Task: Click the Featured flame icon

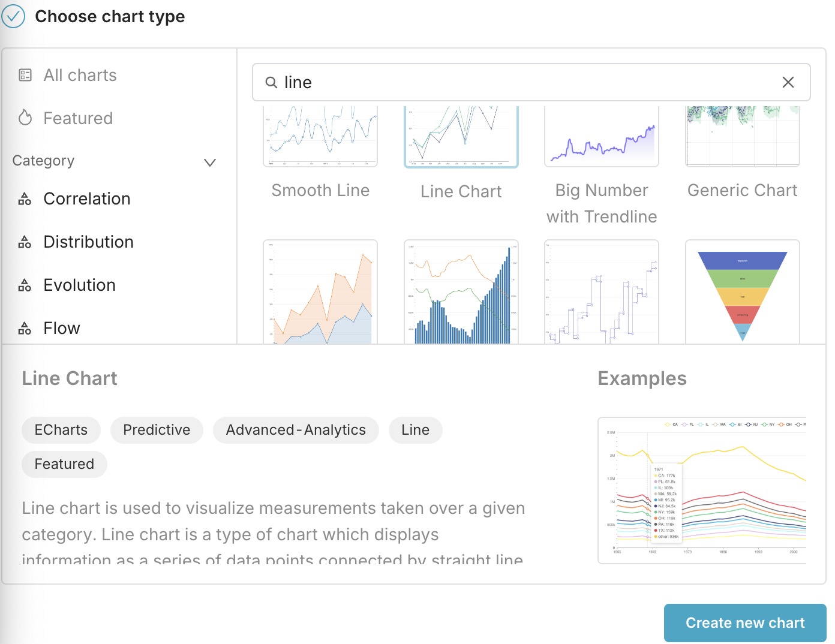Action: (x=25, y=118)
